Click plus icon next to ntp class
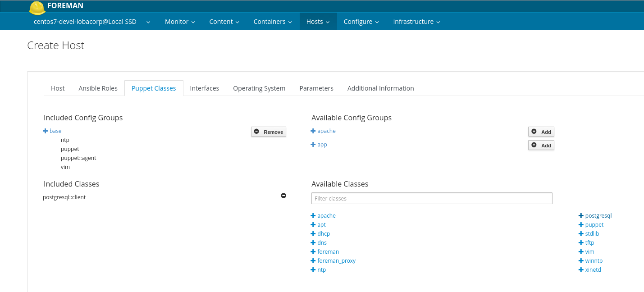644x292 pixels. click(313, 270)
